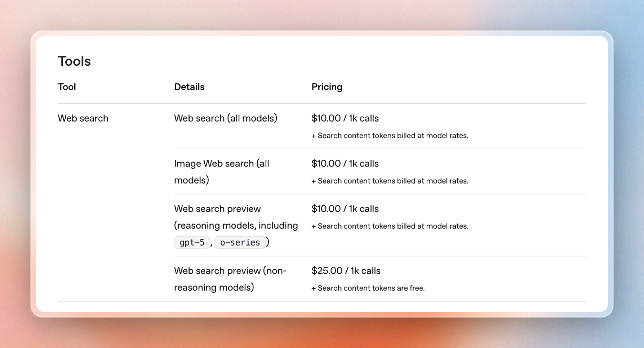Screen dimensions: 644x348
Task: Click Image Web search (all models) entry
Action: pyautogui.click(x=221, y=172)
